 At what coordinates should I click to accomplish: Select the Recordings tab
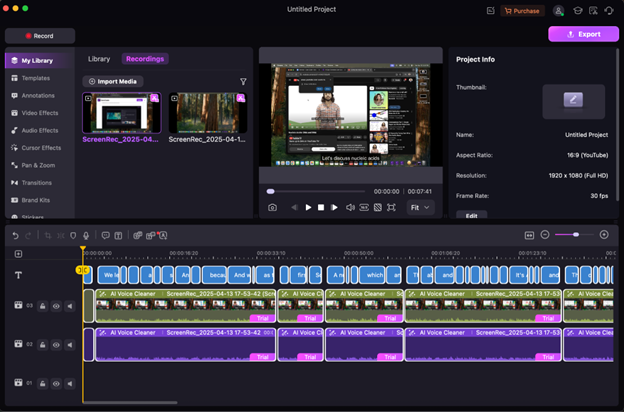[145, 59]
